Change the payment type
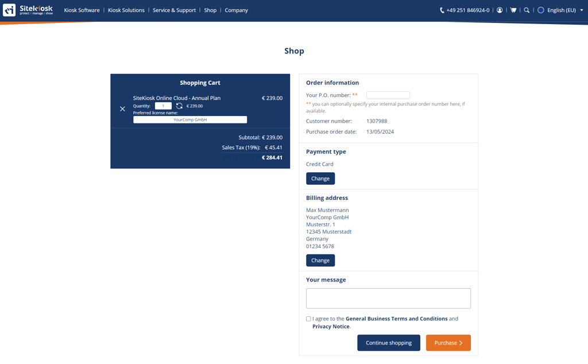This screenshot has width=588, height=364. (x=320, y=179)
